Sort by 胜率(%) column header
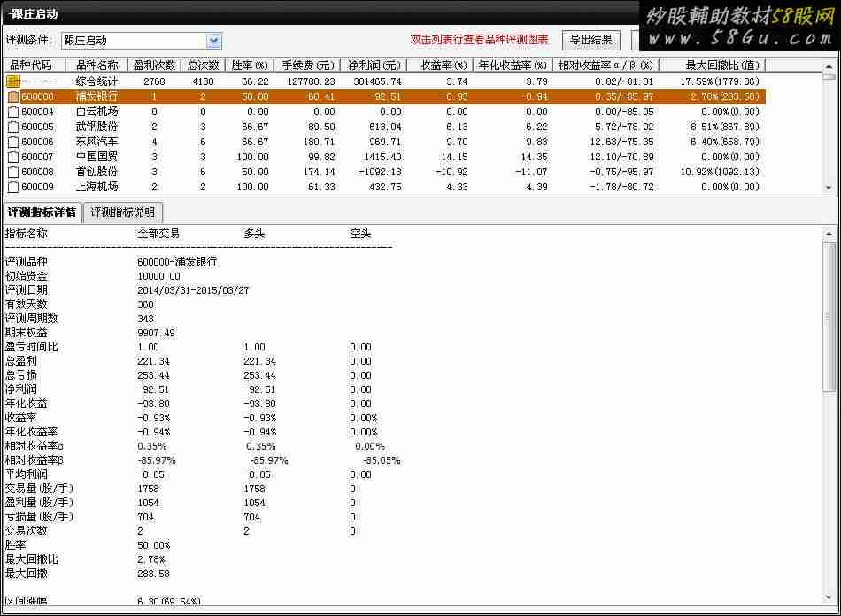The width and height of the screenshot is (841, 616). (x=250, y=65)
